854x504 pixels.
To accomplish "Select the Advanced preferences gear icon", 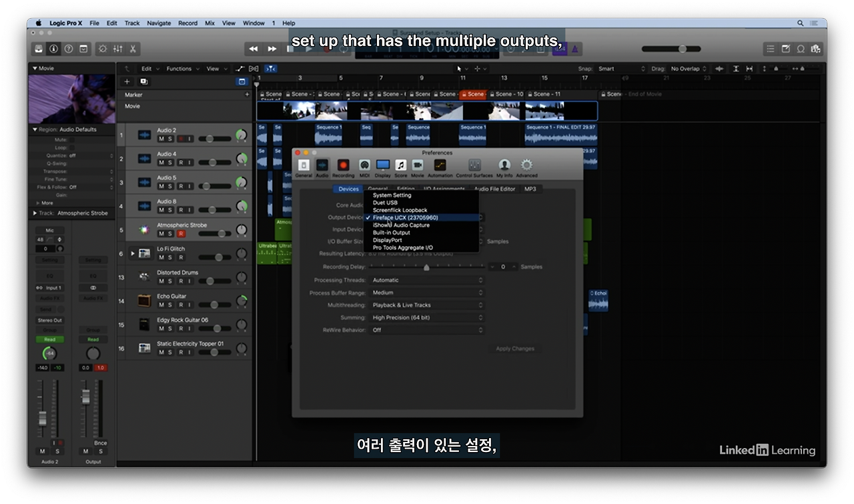I will click(x=526, y=167).
